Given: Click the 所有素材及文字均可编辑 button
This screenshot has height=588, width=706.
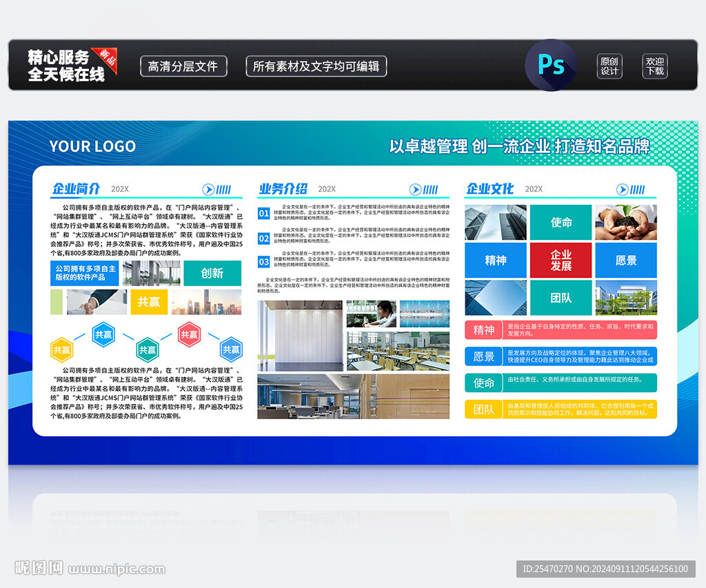Looking at the screenshot, I should point(316,66).
